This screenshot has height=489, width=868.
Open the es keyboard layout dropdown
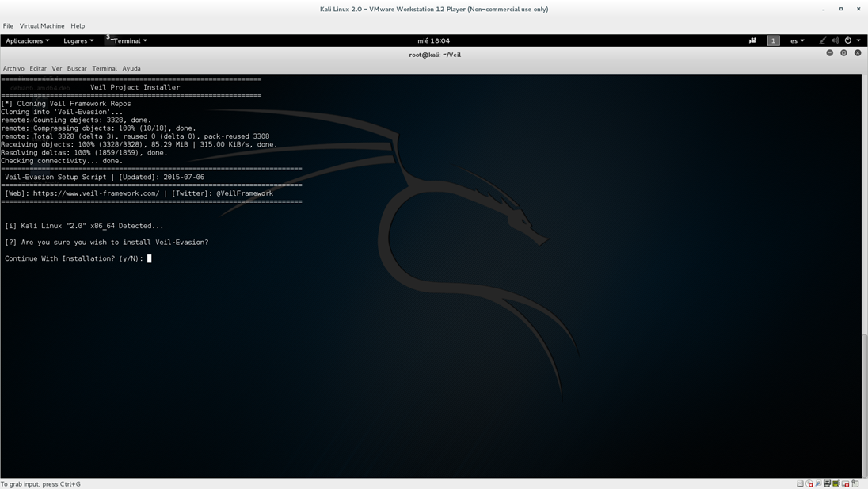point(798,40)
